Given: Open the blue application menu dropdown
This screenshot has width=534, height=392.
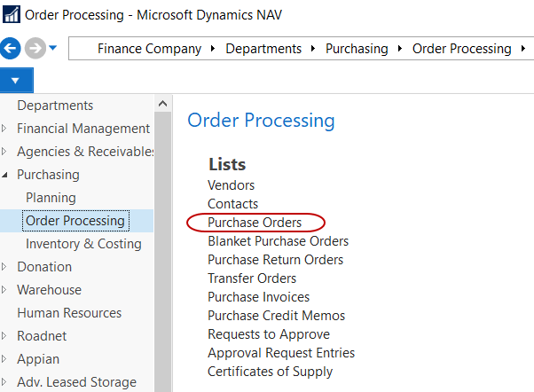Looking at the screenshot, I should click(17, 81).
